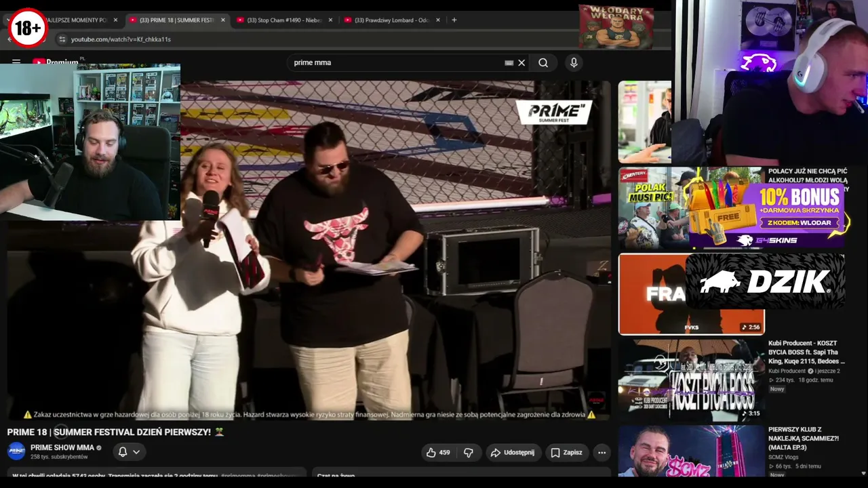Close the 'Prawdziwy Lombard' tab
Screen dimensions: 868x488
tap(438, 20)
